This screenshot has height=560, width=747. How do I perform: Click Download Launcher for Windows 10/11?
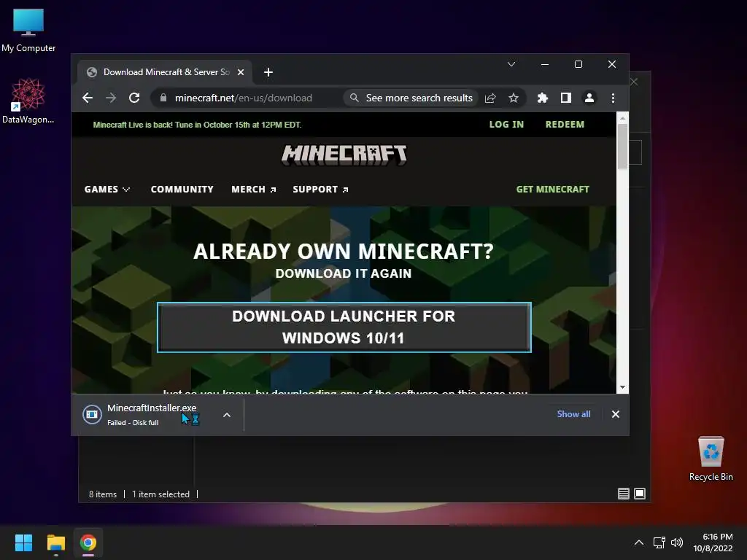(x=344, y=327)
